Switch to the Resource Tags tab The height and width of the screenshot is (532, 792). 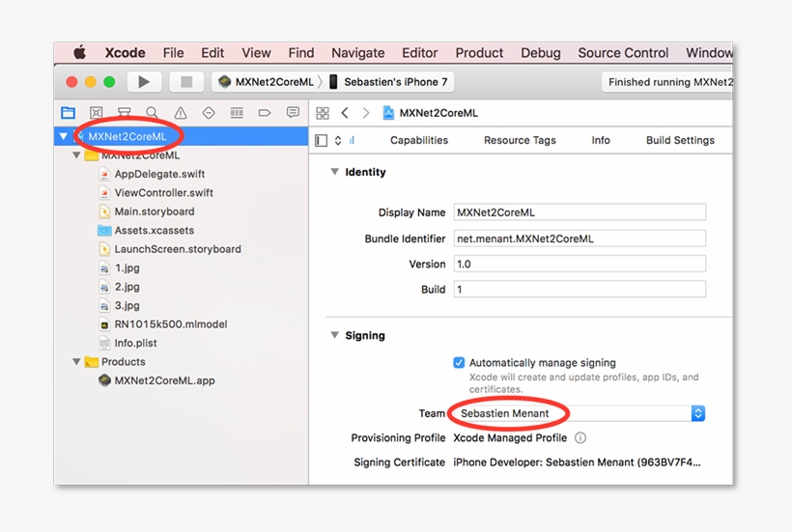click(x=520, y=140)
